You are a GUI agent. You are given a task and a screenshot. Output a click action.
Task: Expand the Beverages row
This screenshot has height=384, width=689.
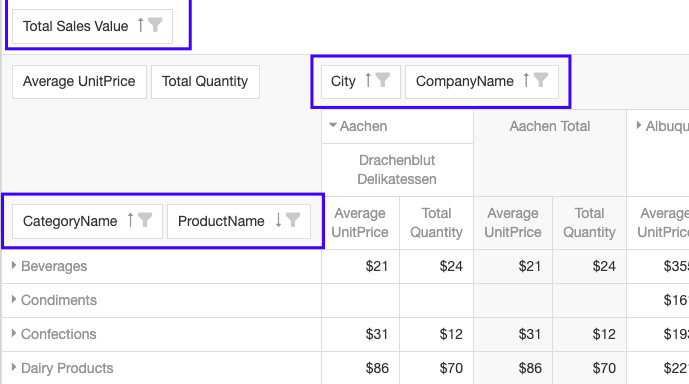(x=14, y=265)
